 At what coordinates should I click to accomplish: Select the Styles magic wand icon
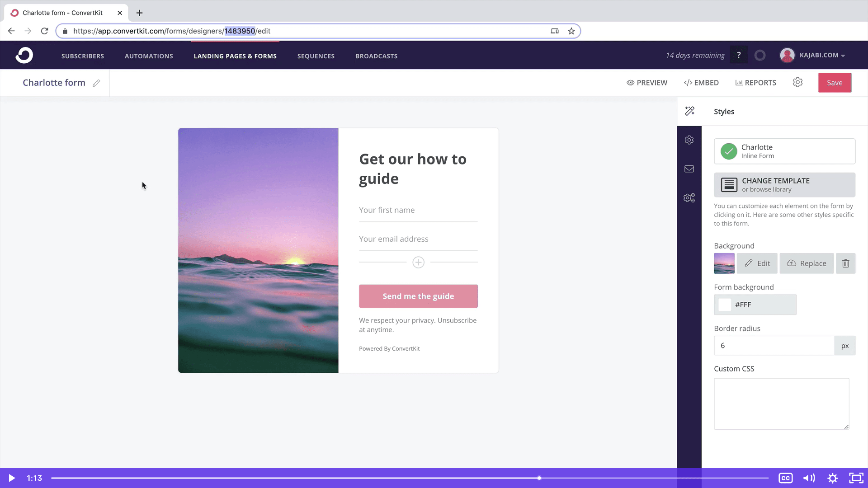[x=689, y=111]
